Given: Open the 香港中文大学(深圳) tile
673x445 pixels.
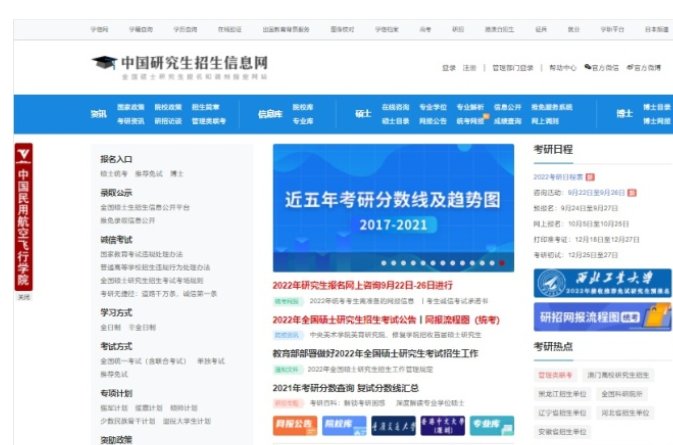Looking at the screenshot, I should [443, 425].
